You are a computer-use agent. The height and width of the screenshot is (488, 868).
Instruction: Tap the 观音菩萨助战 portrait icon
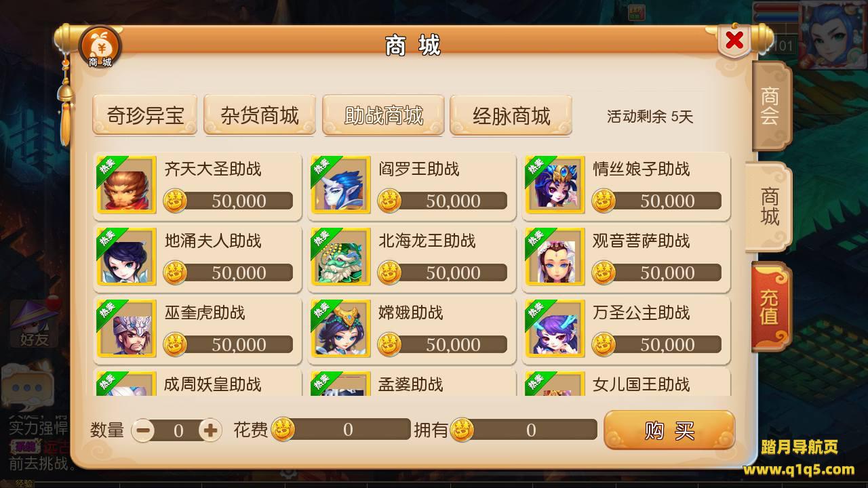pos(555,257)
